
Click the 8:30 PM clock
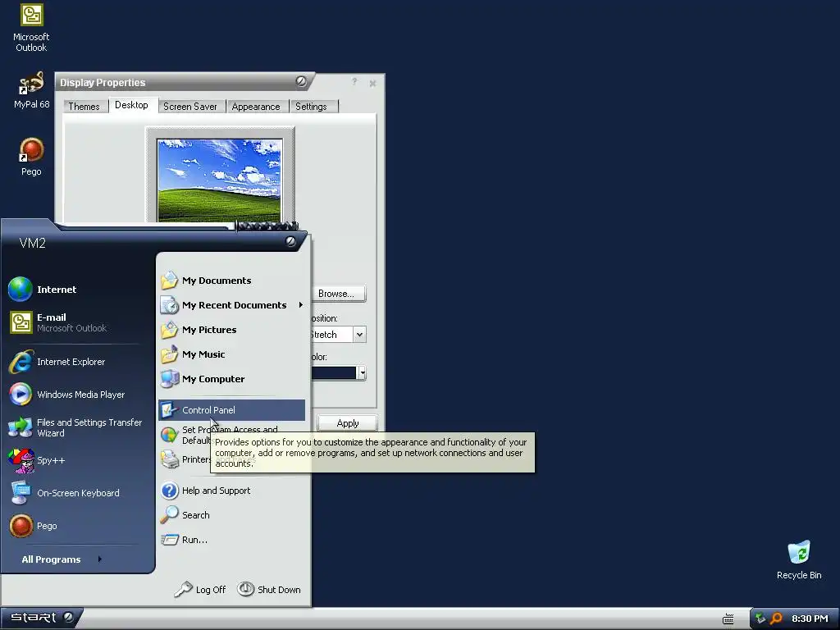pyautogui.click(x=810, y=619)
